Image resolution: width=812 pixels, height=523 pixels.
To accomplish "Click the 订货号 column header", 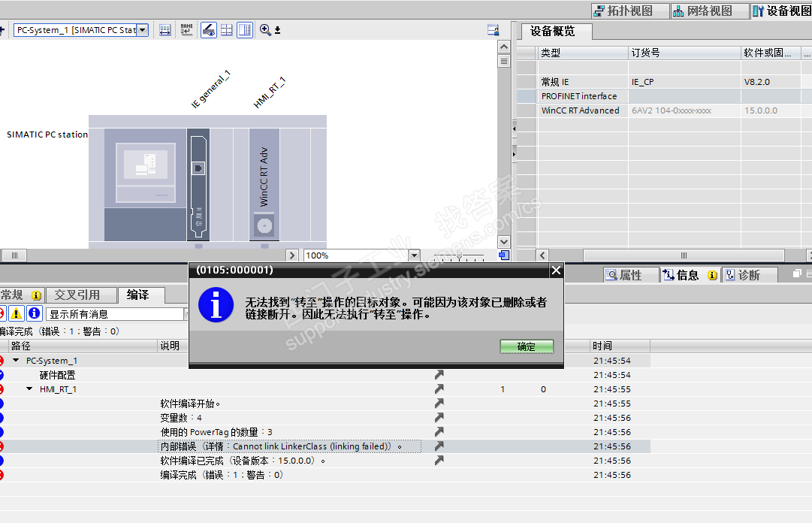I will click(684, 53).
